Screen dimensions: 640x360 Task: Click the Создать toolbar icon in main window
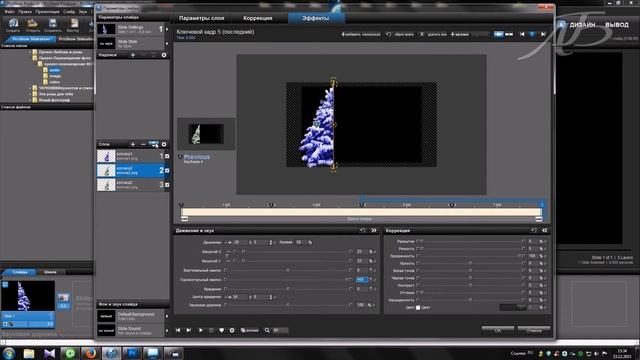point(13,25)
